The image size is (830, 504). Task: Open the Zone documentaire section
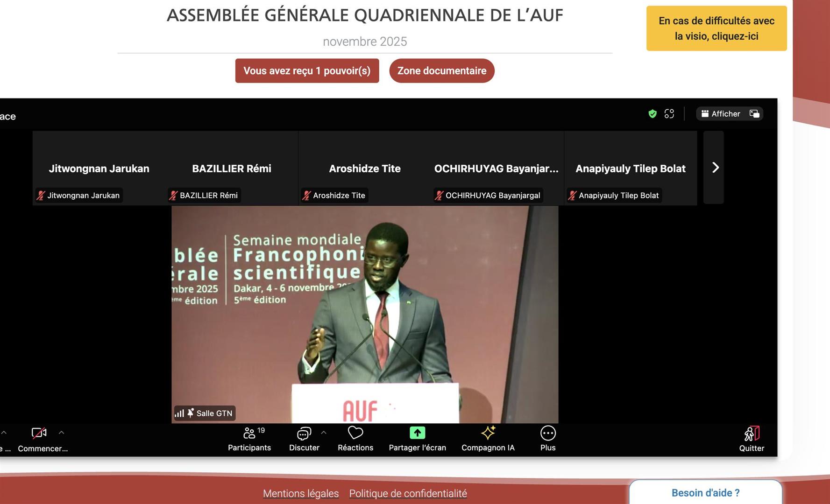click(x=441, y=71)
